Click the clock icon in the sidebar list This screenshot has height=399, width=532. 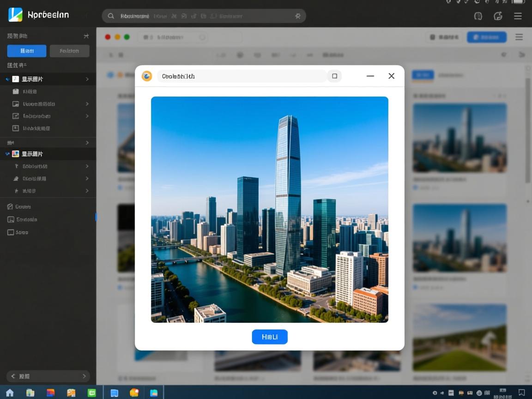pos(16,128)
